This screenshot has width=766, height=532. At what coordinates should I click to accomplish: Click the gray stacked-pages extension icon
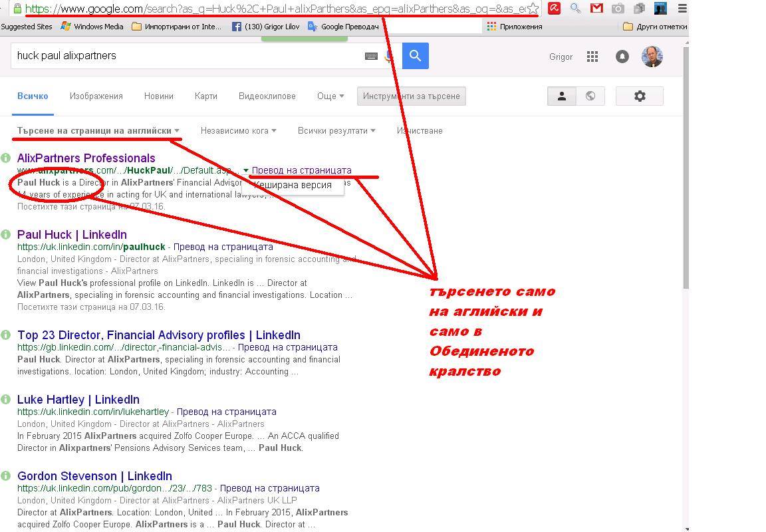click(x=639, y=8)
